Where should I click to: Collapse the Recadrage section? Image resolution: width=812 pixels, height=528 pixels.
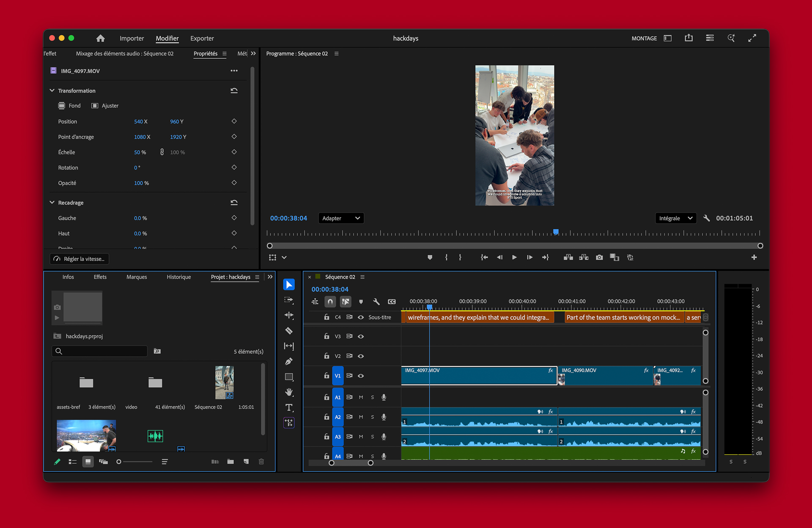[52, 202]
